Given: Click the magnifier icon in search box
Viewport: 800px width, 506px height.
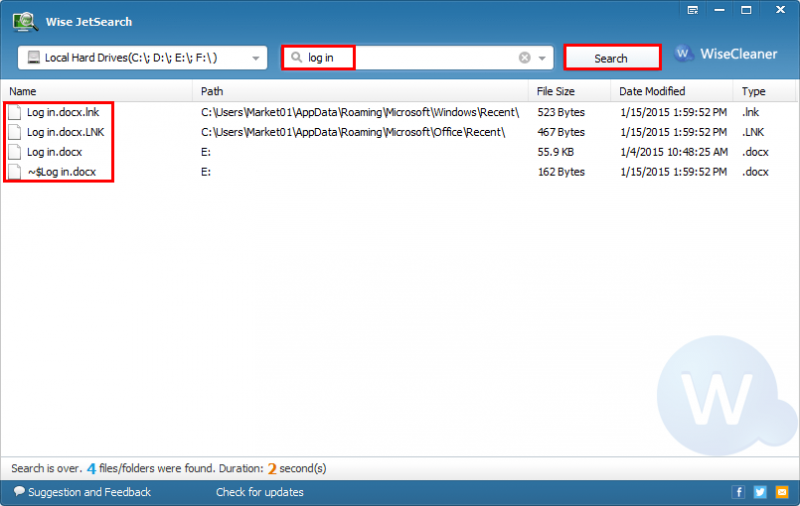Looking at the screenshot, I should click(x=296, y=57).
